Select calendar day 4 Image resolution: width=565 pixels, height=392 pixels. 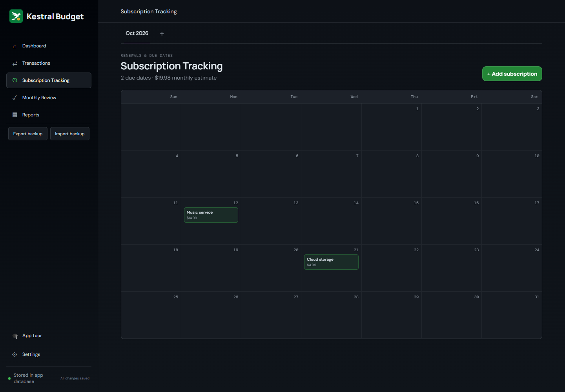[151, 174]
